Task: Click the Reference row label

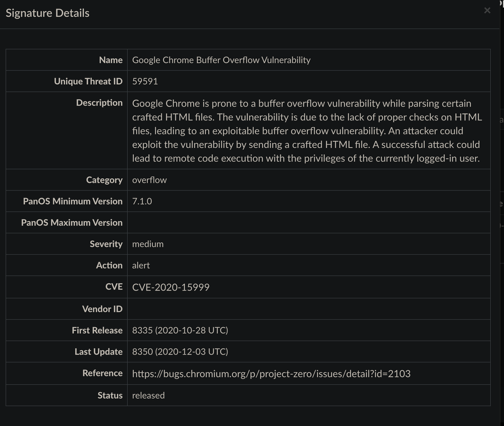Action: pyautogui.click(x=102, y=373)
